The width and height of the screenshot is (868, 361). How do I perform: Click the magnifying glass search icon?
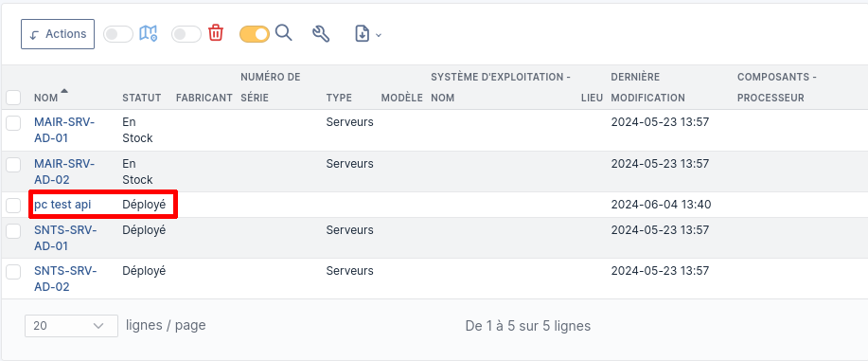[x=283, y=33]
